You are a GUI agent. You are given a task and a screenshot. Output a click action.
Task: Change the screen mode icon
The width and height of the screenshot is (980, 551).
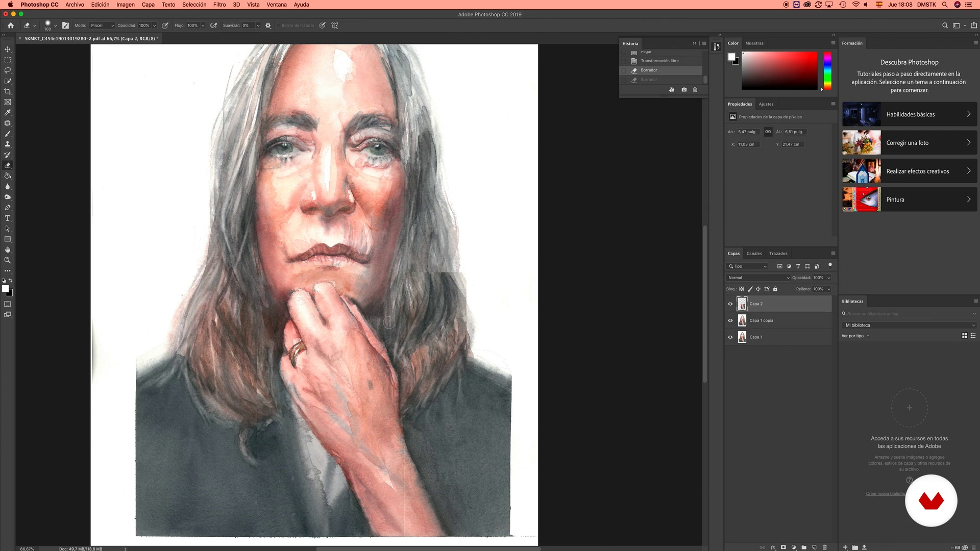coord(8,315)
